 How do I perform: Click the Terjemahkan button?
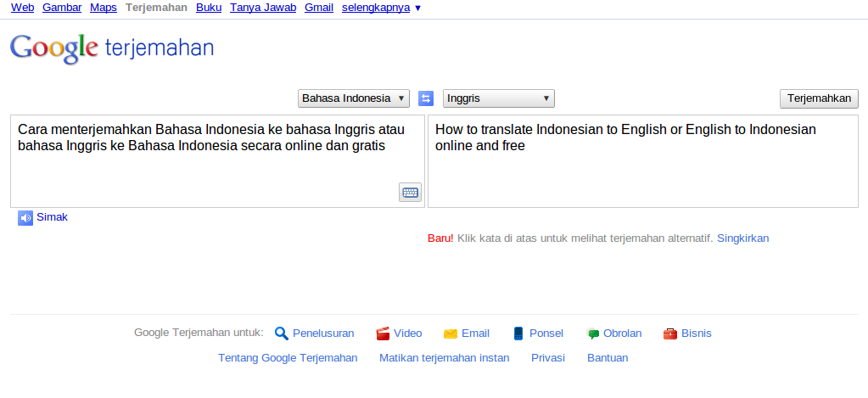(x=820, y=98)
